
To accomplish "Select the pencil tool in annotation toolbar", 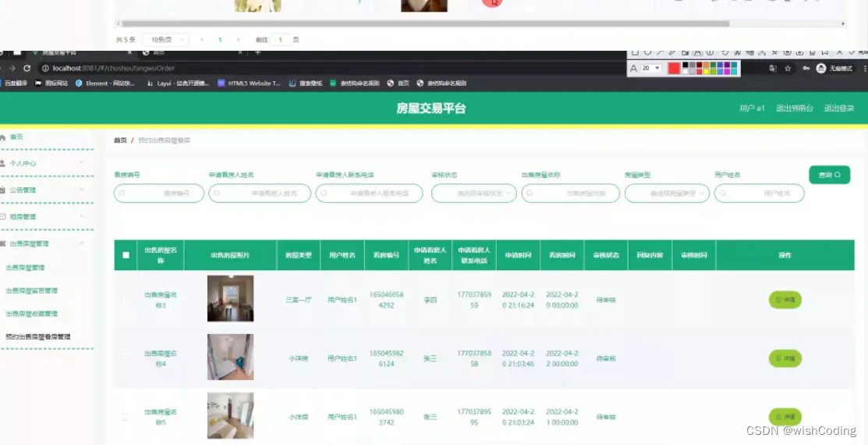I will click(672, 52).
